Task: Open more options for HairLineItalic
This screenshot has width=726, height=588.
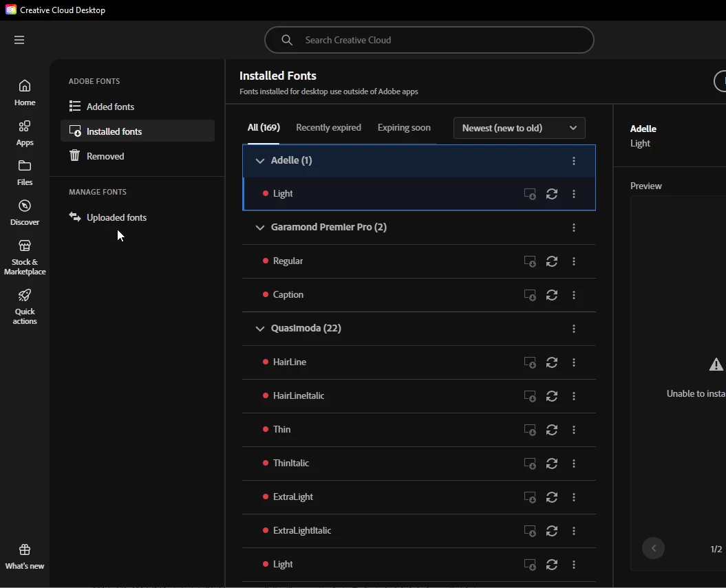Action: coord(574,396)
